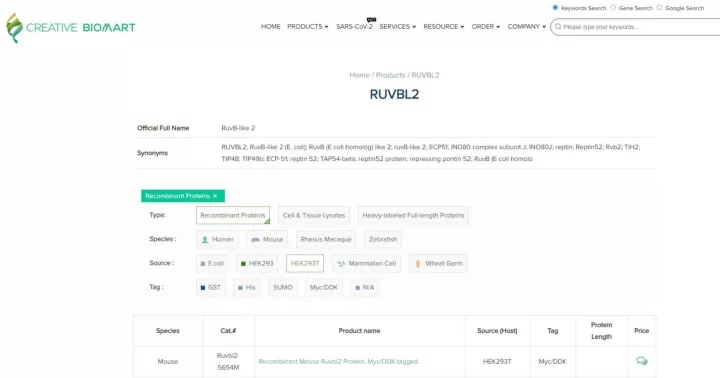Viewport: 720px width, 378px height.
Task: Go to Products breadcrumb link
Action: (x=390, y=75)
